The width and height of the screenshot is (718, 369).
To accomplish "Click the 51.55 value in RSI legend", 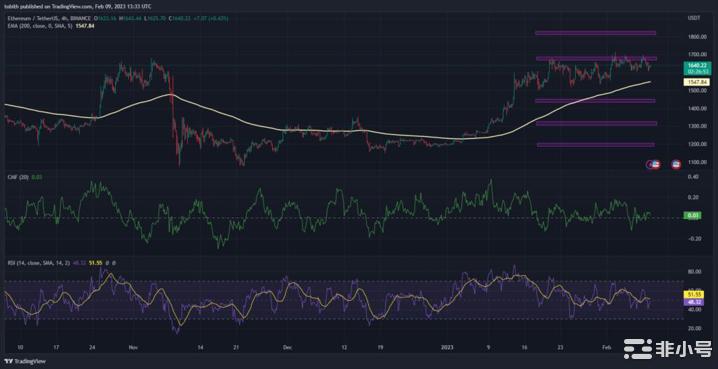I will 95,263.
